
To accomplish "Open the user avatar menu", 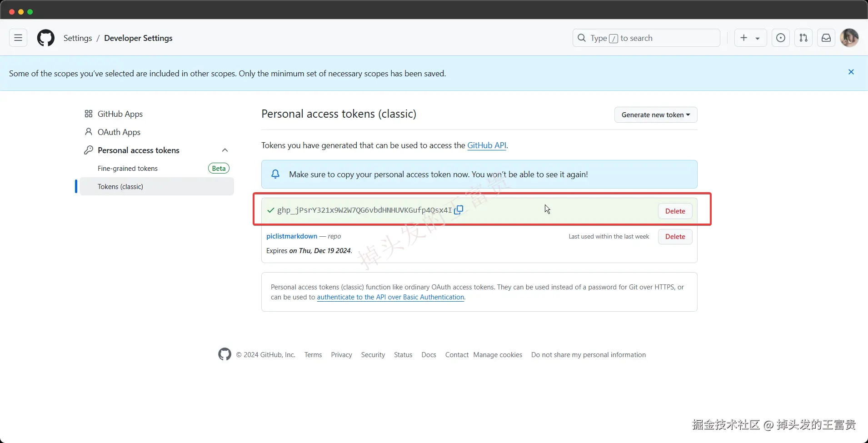I will 849,38.
